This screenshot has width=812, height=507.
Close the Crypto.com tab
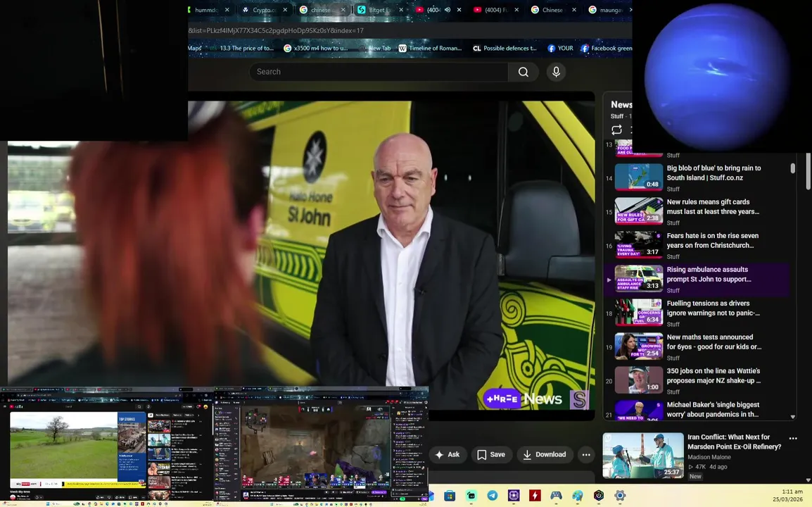(x=285, y=10)
